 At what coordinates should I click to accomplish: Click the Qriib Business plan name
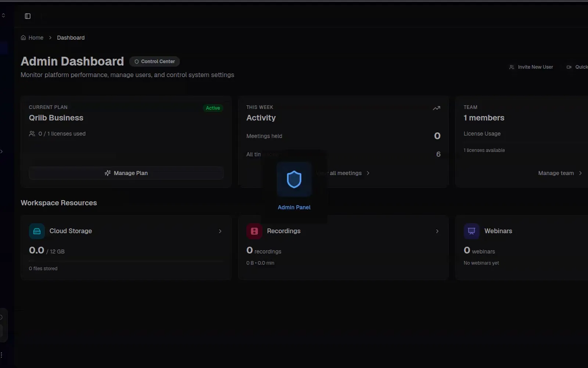pyautogui.click(x=56, y=118)
